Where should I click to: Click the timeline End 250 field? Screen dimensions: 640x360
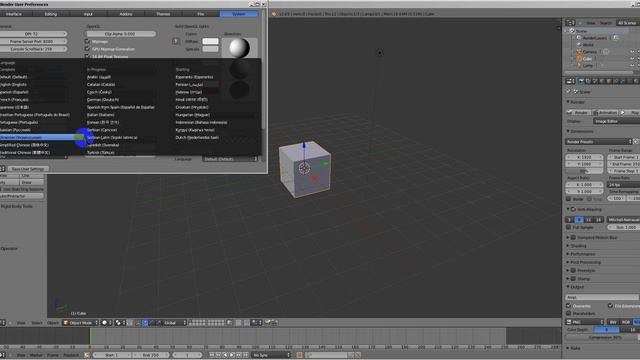pyautogui.click(x=150, y=355)
